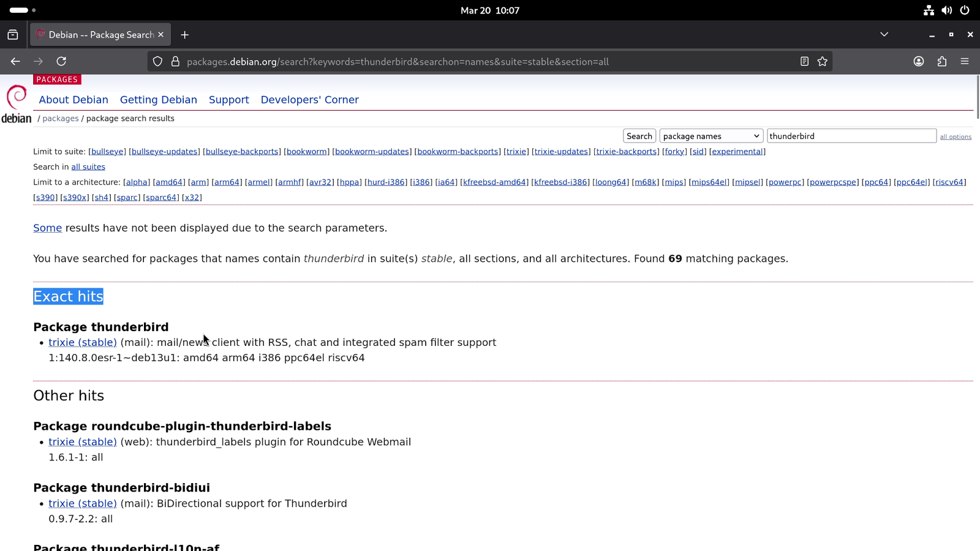This screenshot has width=980, height=551.
Task: Close the Debian Package Search tab
Action: [161, 35]
